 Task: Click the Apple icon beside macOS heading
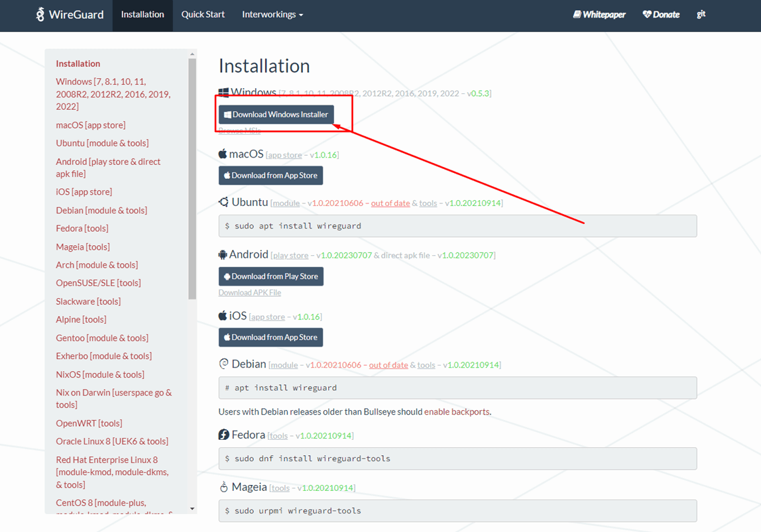click(223, 154)
